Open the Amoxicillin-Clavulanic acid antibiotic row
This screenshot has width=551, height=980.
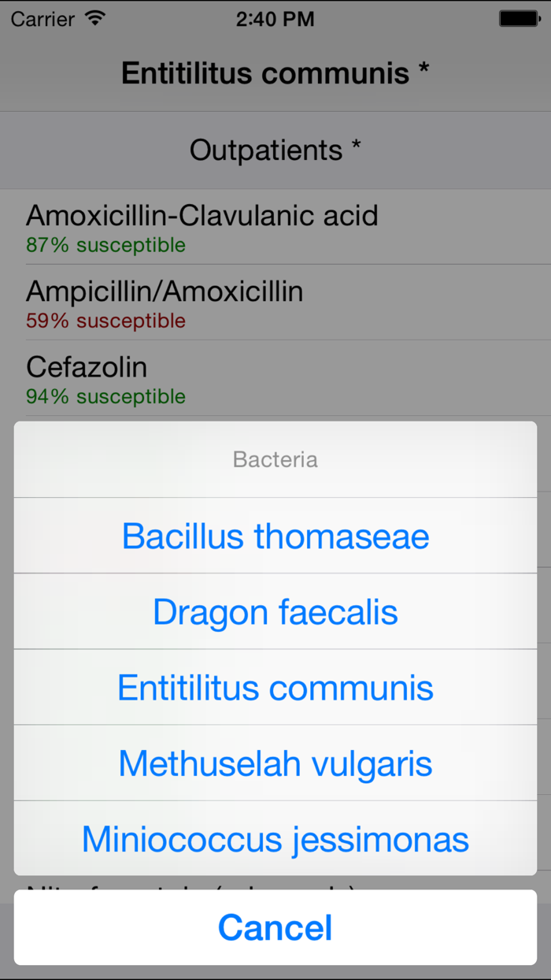(202, 215)
